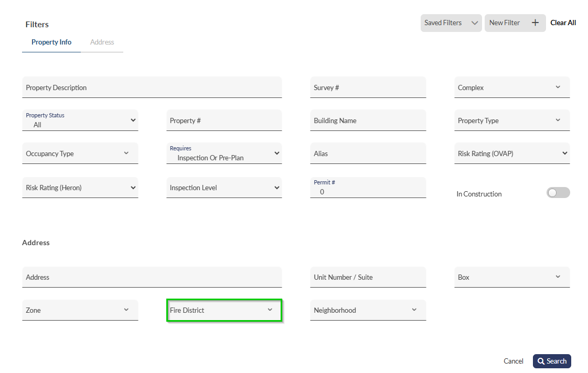The height and width of the screenshot is (373, 588).
Task: Click Clear All filters
Action: click(563, 23)
